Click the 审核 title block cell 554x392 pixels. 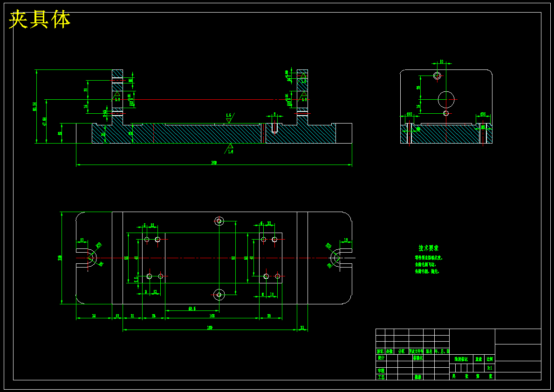pos(381,371)
